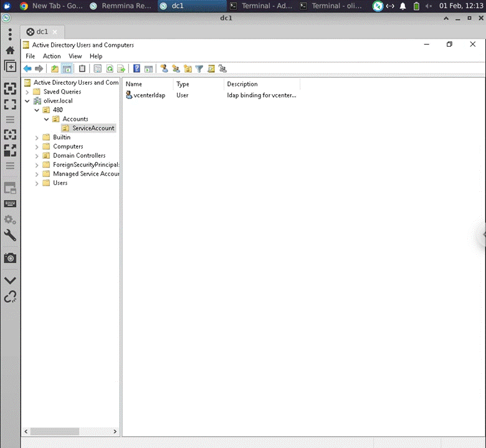Refresh the view using the toolbar icon
This screenshot has height=448, width=486.
[110, 69]
